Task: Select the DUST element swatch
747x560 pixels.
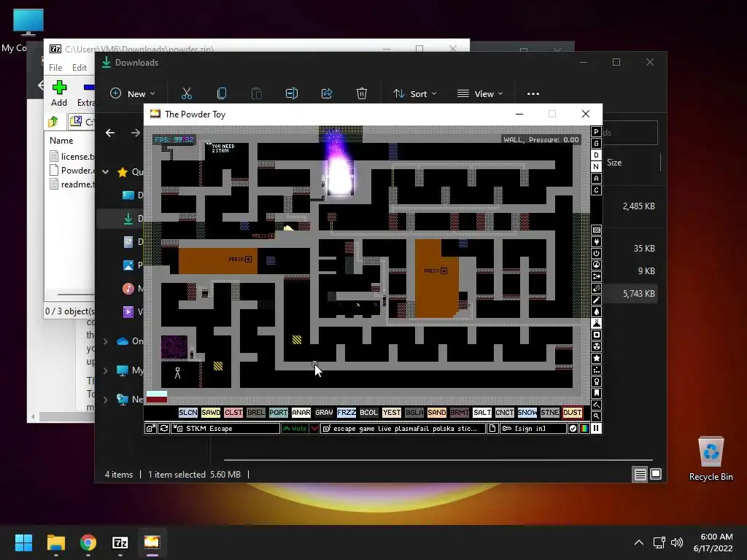Action: point(572,413)
